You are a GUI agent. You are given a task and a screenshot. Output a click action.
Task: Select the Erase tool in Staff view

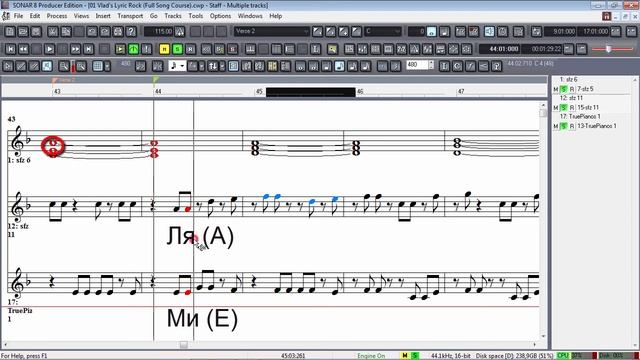tap(34, 66)
